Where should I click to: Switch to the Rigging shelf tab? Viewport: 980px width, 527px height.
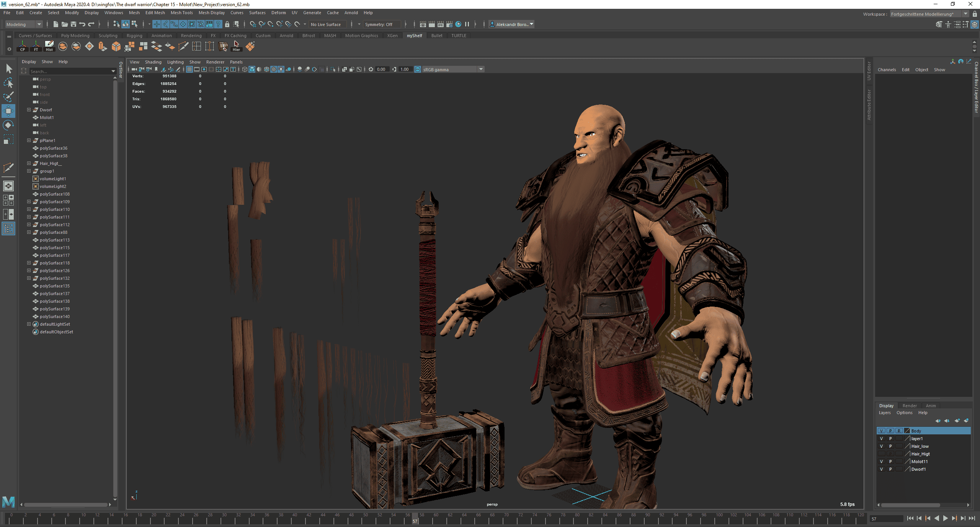tap(134, 36)
